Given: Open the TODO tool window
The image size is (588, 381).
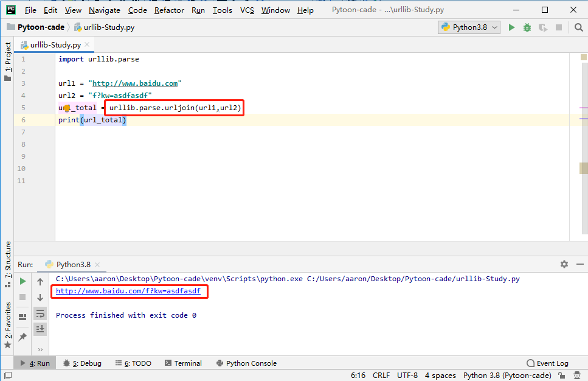Looking at the screenshot, I should (x=134, y=363).
